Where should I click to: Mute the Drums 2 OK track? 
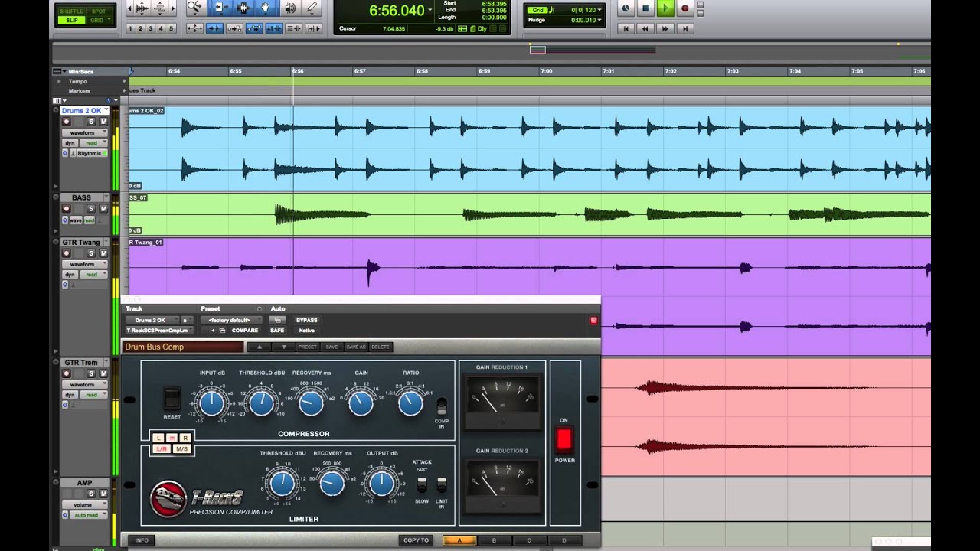coord(103,122)
